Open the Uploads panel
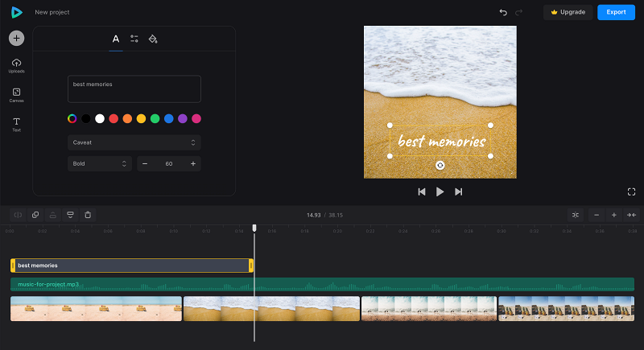This screenshot has height=350, width=644. pyautogui.click(x=16, y=66)
